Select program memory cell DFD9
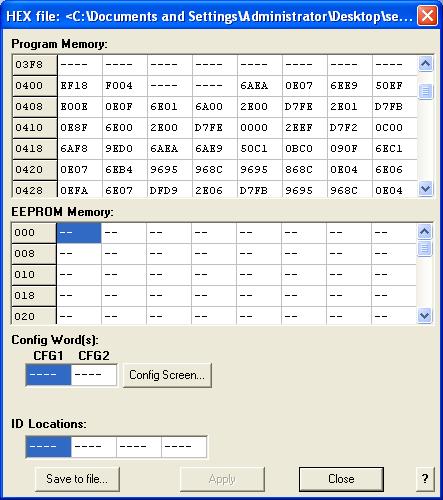The height and width of the screenshot is (500, 443). tap(170, 190)
